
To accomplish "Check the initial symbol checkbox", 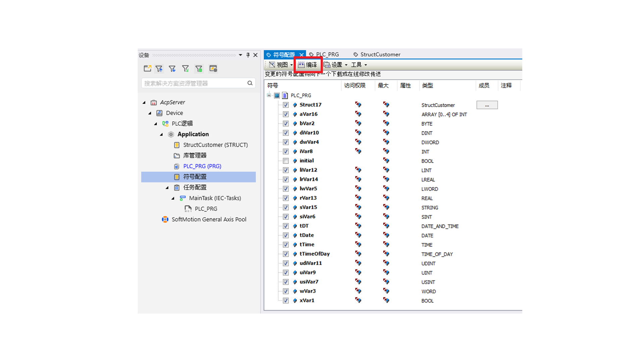I will pyautogui.click(x=286, y=161).
